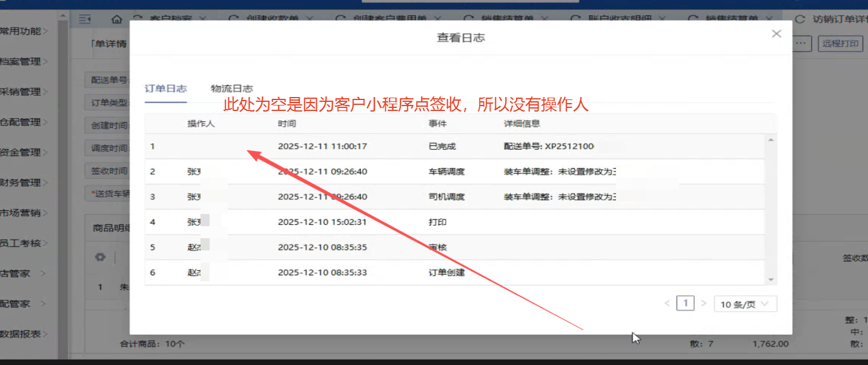Open the table settings gear icon
The height and width of the screenshot is (365, 868).
point(101,257)
